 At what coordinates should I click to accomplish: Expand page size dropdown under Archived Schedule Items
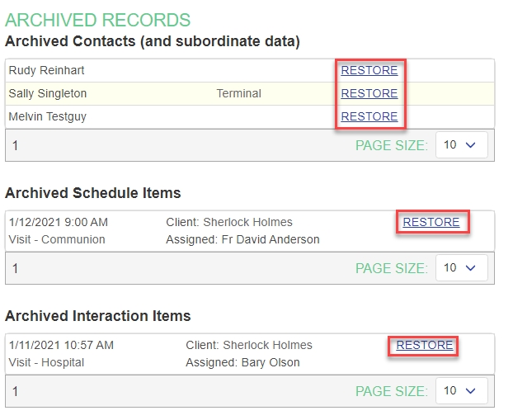pos(461,267)
